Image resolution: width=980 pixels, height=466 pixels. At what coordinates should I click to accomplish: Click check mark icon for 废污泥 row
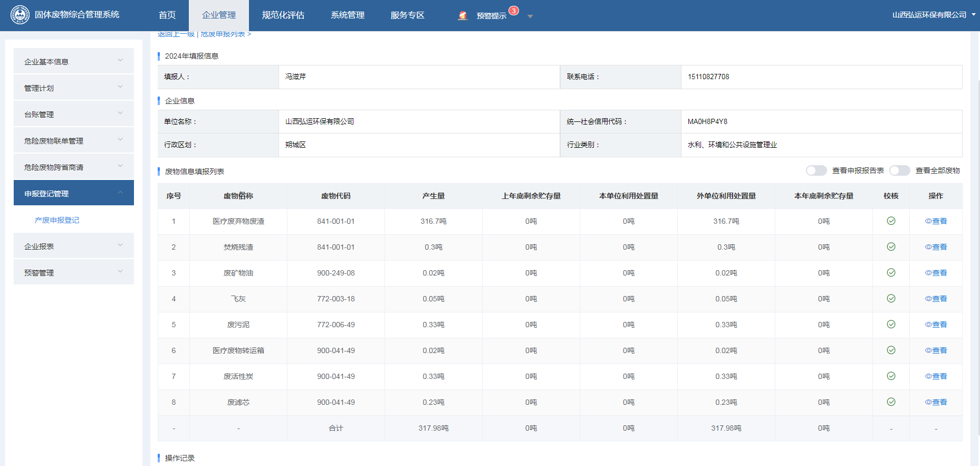[x=891, y=325]
